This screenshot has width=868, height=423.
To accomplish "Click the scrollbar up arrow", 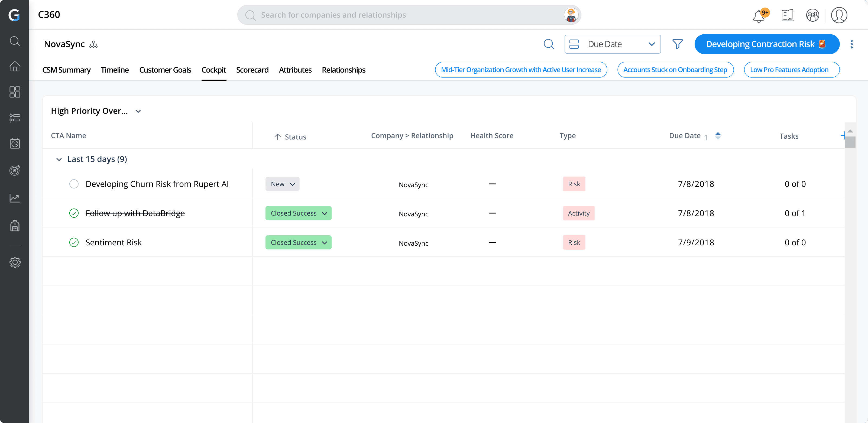I will pyautogui.click(x=850, y=131).
